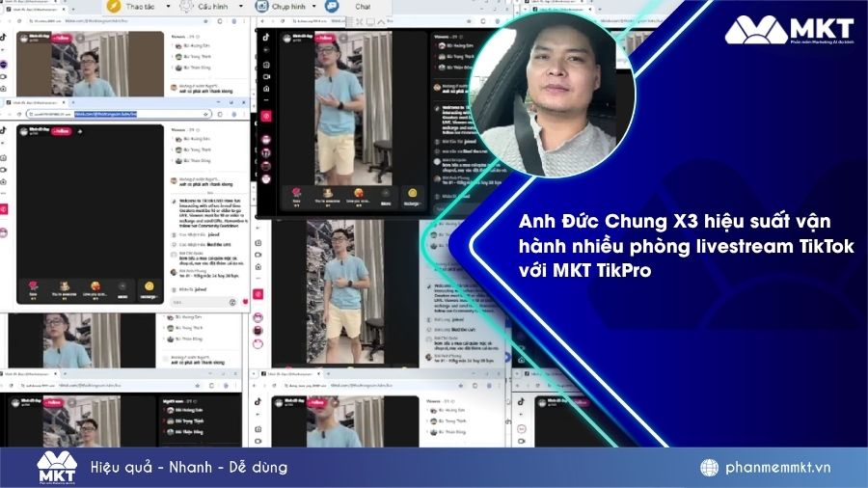Bookmark star in the top-left browser window
Image resolution: width=868 pixels, height=488 pixels.
206,21
